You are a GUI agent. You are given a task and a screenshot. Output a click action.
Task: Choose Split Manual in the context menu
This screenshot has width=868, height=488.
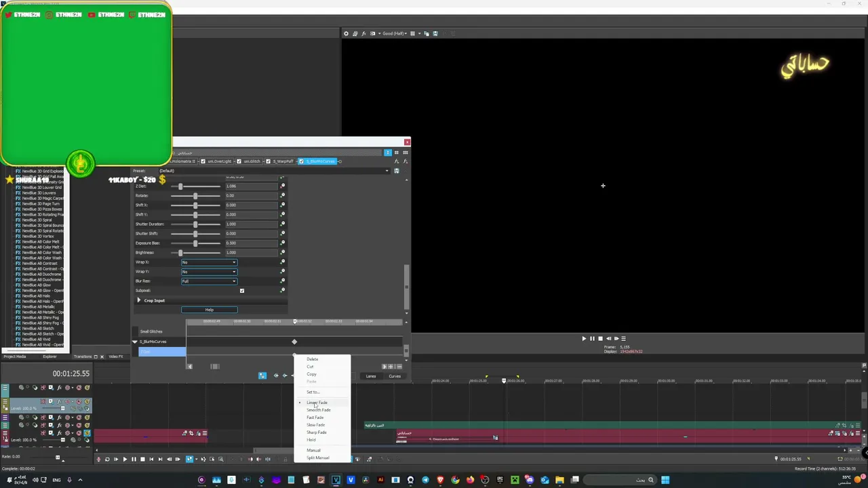[317, 458]
